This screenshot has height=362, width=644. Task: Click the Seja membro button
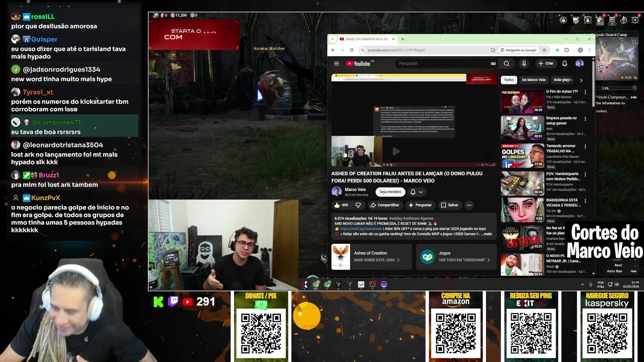click(x=390, y=192)
